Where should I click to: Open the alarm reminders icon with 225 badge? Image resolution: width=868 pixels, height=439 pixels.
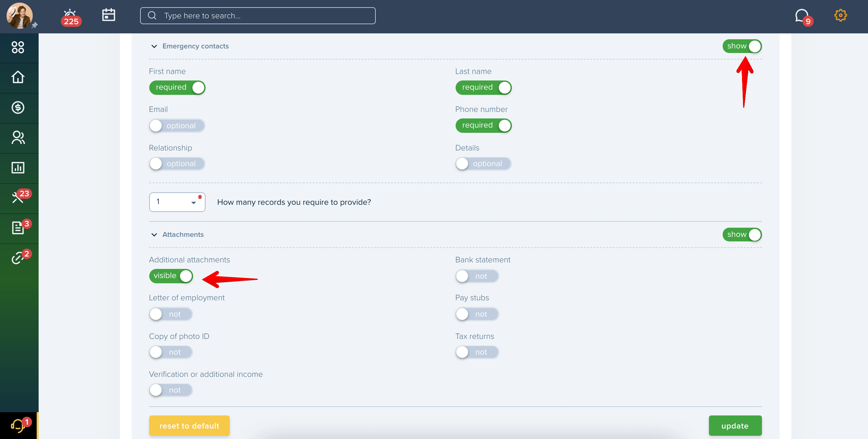(x=70, y=18)
